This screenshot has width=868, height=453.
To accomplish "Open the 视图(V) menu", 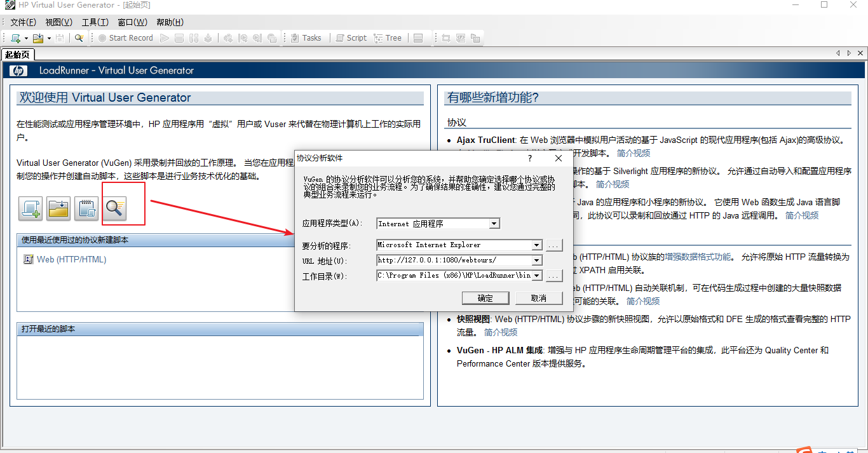I will (59, 22).
